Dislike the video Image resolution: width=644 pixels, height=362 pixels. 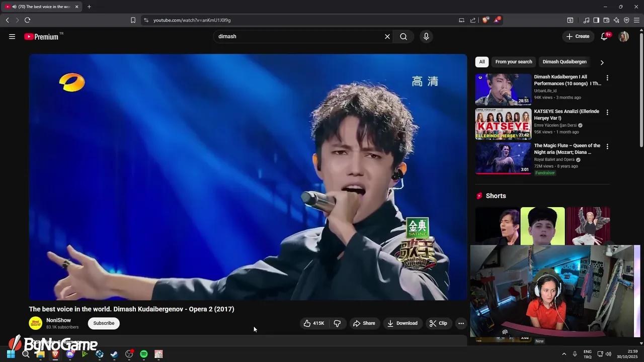pos(337,323)
